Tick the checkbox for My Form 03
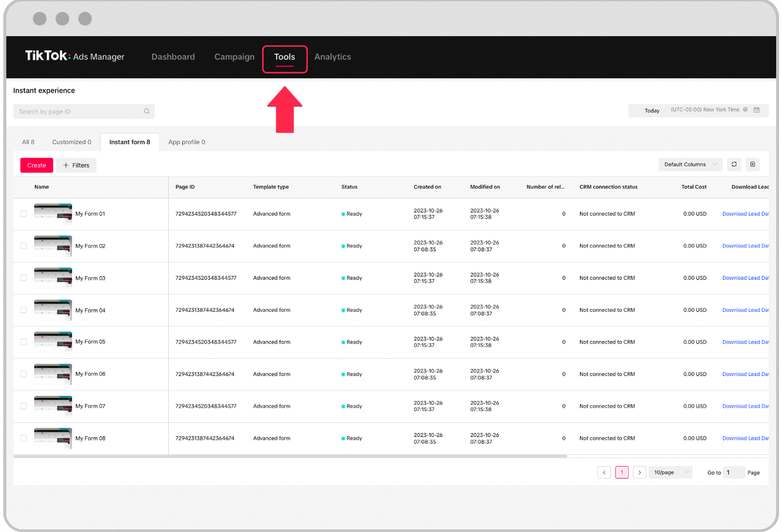782x532 pixels. pyautogui.click(x=23, y=278)
